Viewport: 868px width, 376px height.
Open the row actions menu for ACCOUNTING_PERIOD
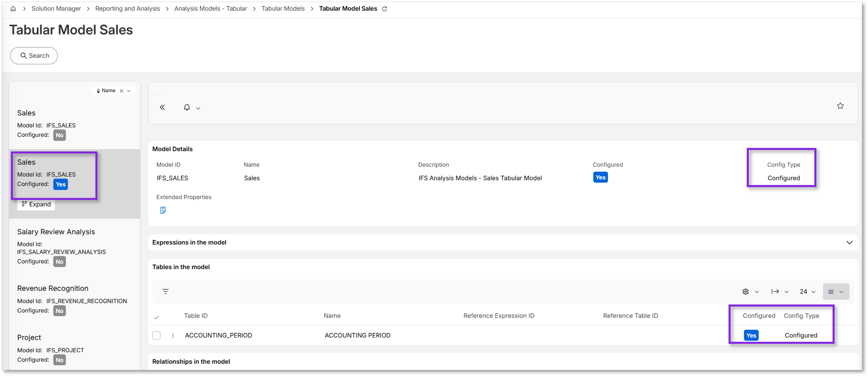point(173,336)
